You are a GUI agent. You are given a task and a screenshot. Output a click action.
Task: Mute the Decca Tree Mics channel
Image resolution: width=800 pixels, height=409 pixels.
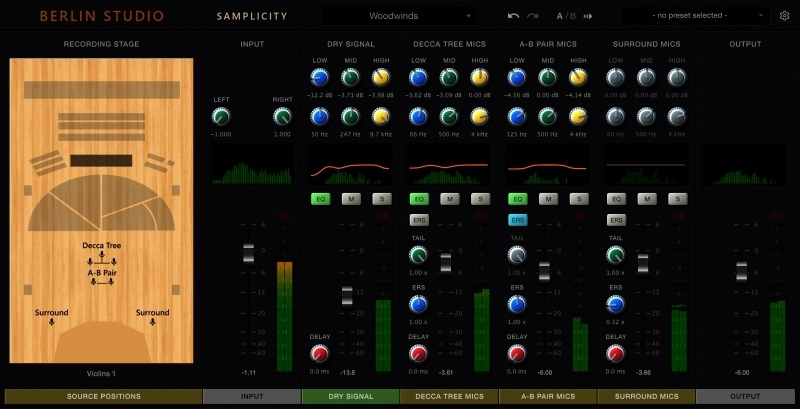[449, 199]
